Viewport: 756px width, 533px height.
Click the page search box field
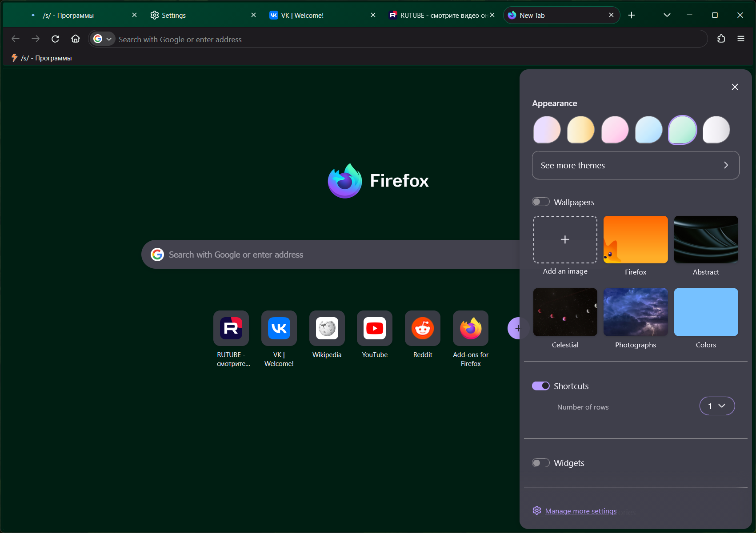coord(331,255)
